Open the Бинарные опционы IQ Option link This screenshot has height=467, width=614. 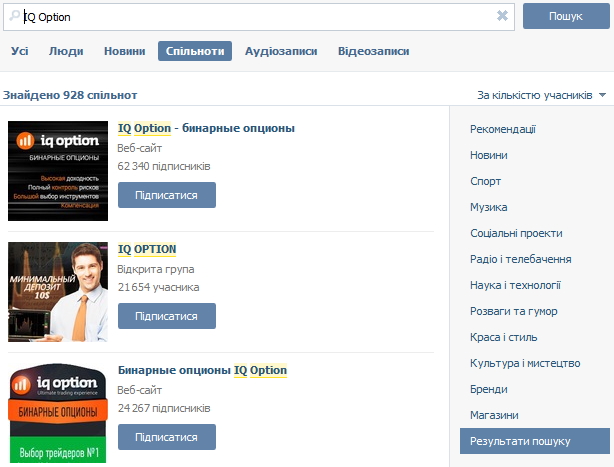[202, 370]
